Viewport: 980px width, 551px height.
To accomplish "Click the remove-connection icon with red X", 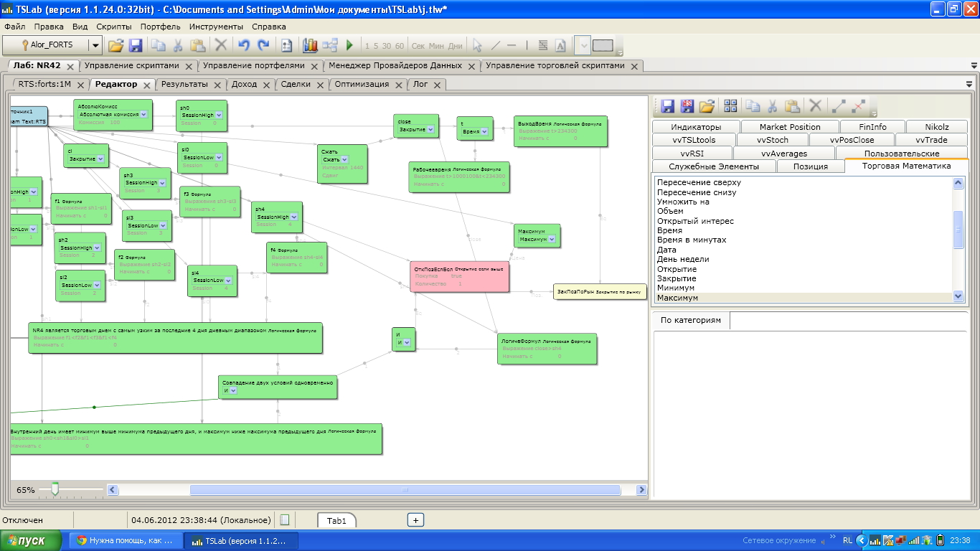I will click(x=858, y=105).
